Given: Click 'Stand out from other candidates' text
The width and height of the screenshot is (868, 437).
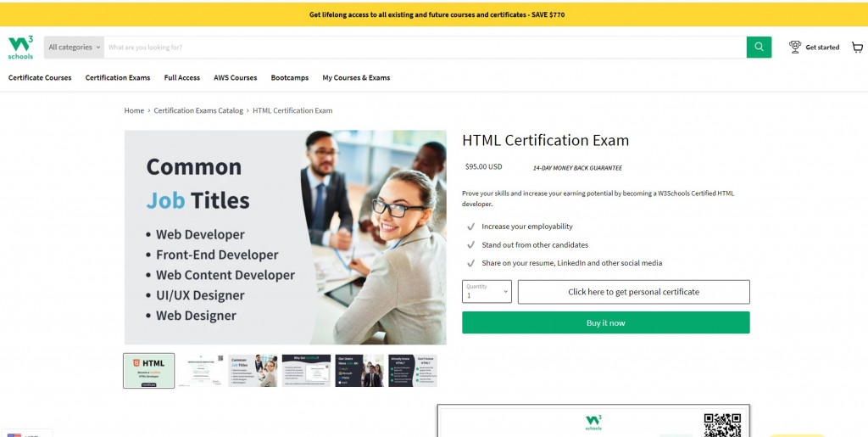Looking at the screenshot, I should click(x=535, y=245).
